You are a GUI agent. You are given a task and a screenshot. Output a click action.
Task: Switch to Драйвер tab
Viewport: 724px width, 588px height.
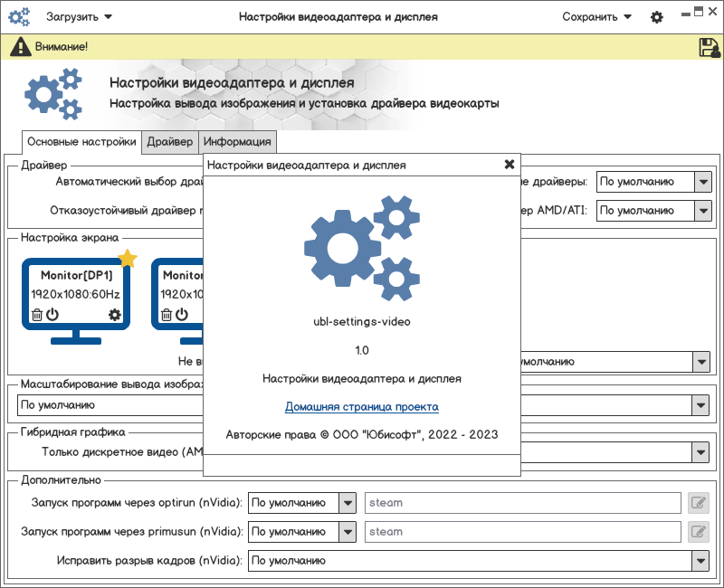tap(170, 142)
